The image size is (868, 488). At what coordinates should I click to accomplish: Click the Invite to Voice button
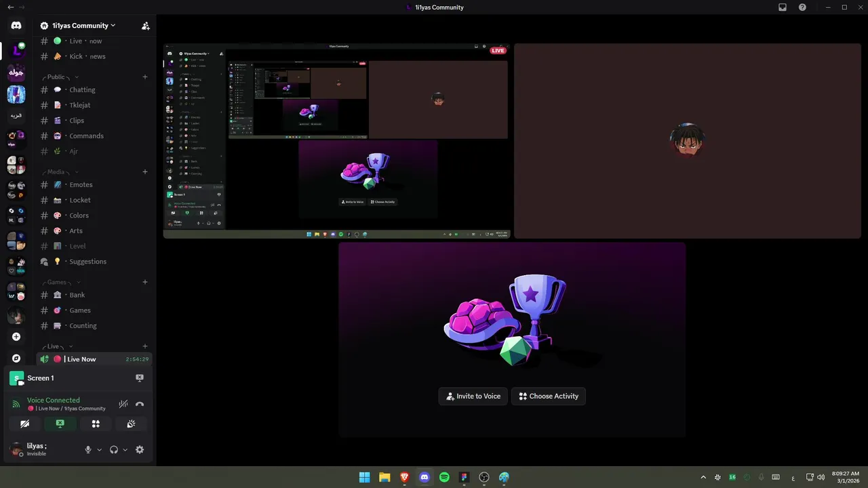tap(473, 396)
